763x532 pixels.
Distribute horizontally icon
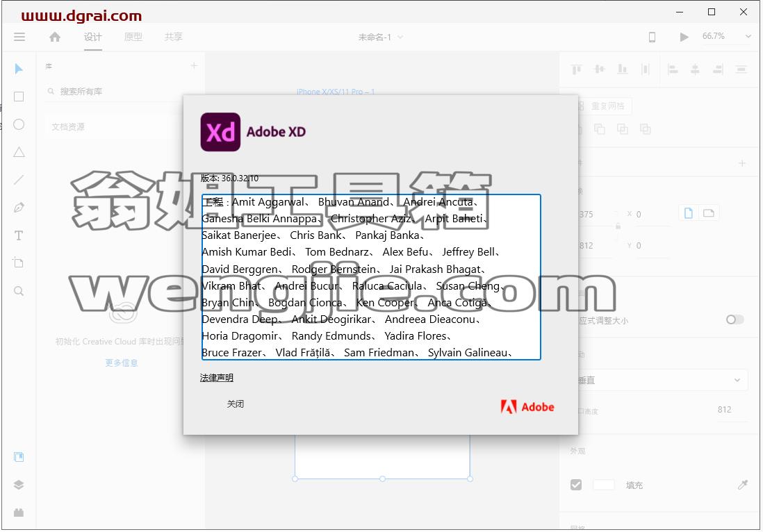click(x=646, y=69)
